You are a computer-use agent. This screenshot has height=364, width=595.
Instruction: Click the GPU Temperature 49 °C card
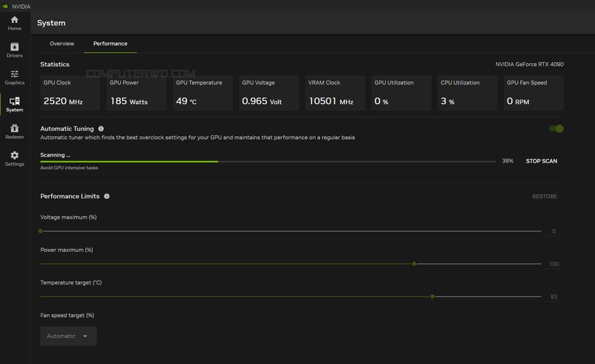(203, 93)
